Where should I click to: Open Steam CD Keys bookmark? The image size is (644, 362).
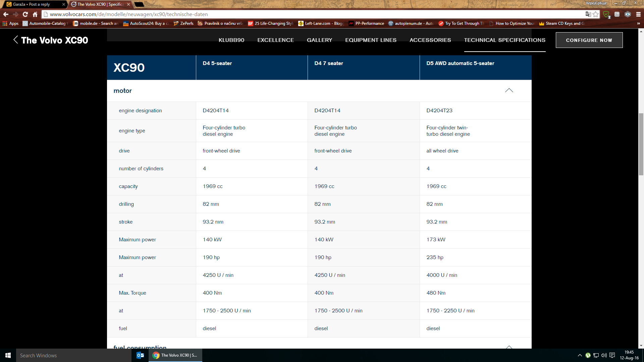pos(562,23)
